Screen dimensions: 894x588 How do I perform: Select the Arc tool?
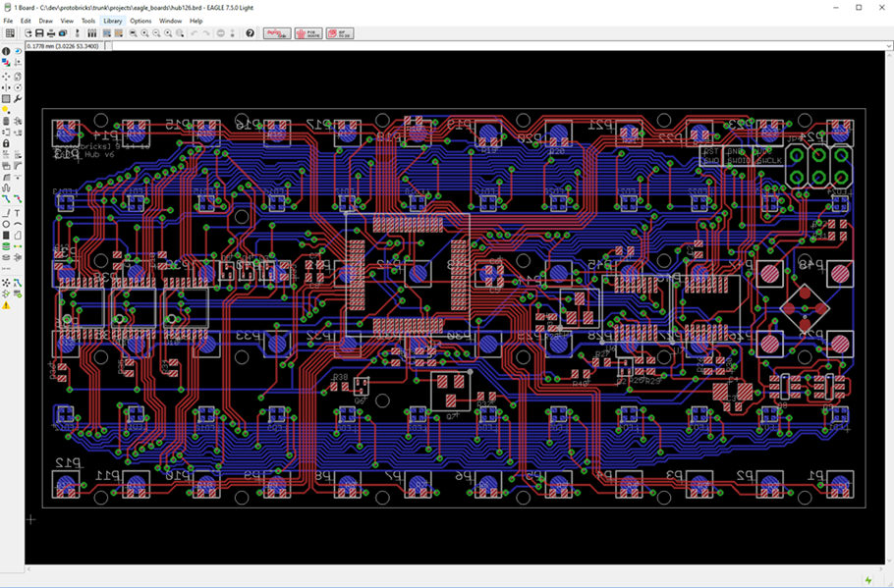tap(18, 224)
